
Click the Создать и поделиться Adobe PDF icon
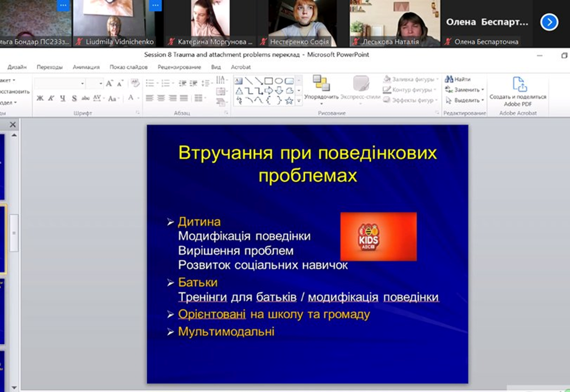pos(519,85)
